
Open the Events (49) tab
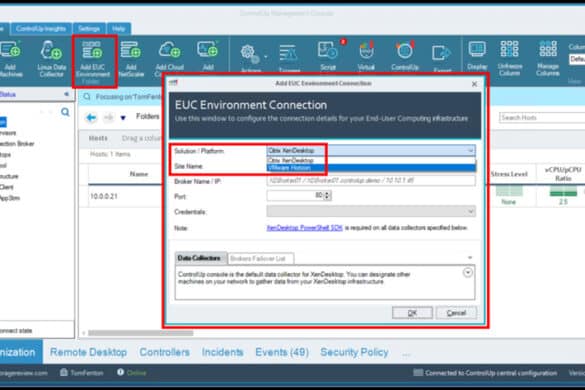tap(282, 352)
